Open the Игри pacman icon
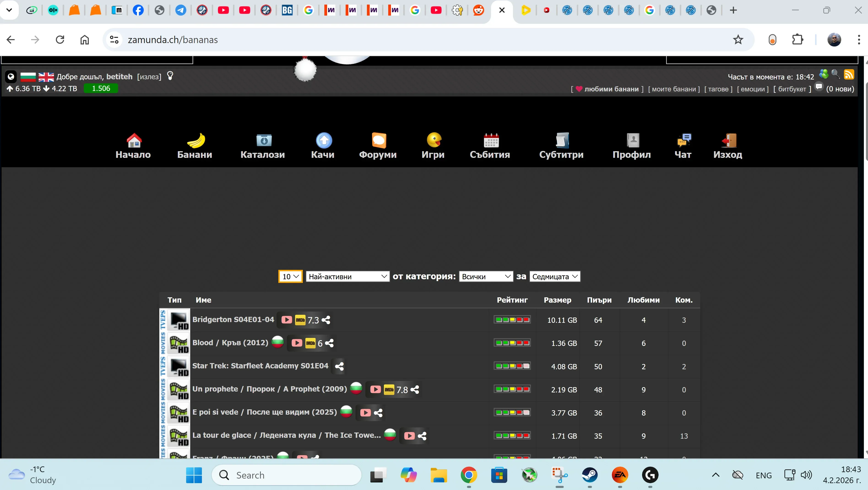 tap(434, 140)
